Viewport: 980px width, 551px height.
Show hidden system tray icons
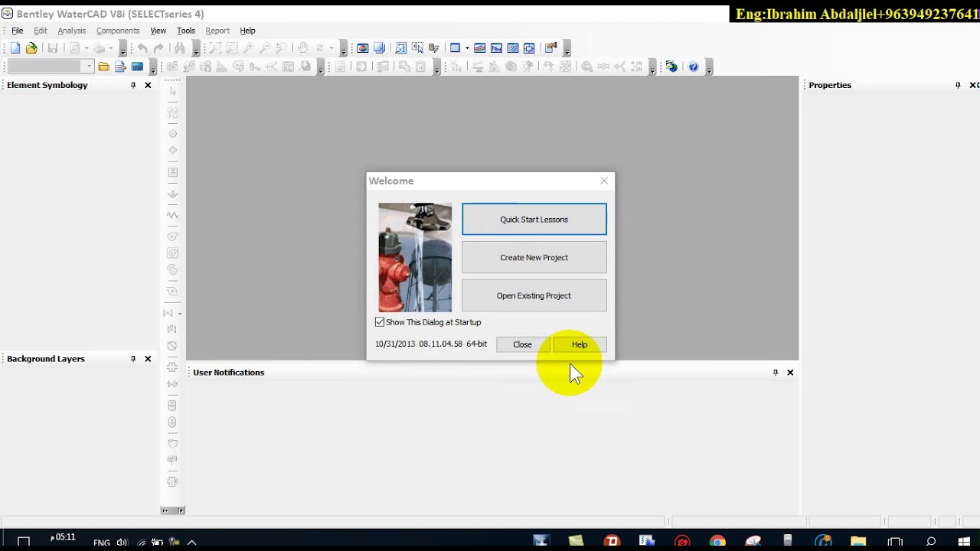pos(192,543)
